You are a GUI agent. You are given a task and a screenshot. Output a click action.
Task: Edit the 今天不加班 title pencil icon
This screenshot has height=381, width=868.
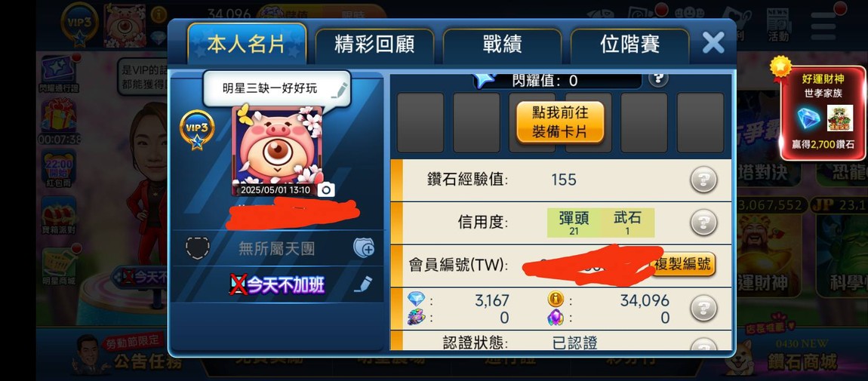pyautogui.click(x=362, y=284)
